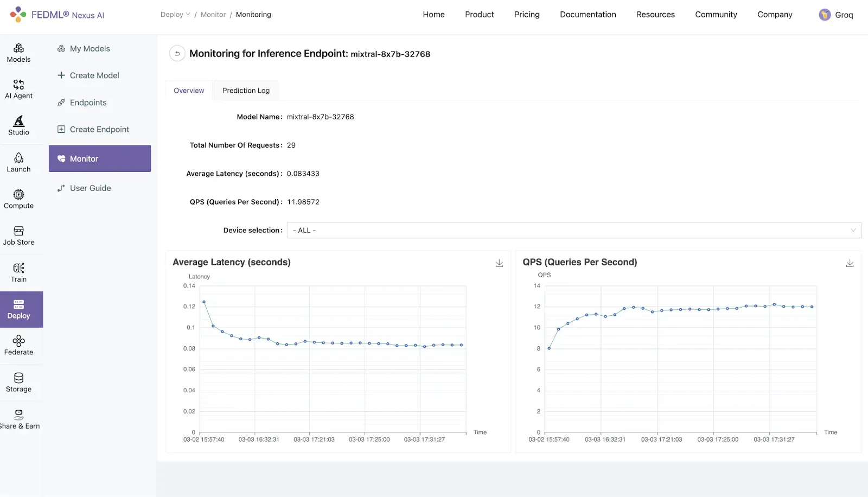Click QPS value 11.98572
This screenshot has height=497, width=868.
[303, 202]
